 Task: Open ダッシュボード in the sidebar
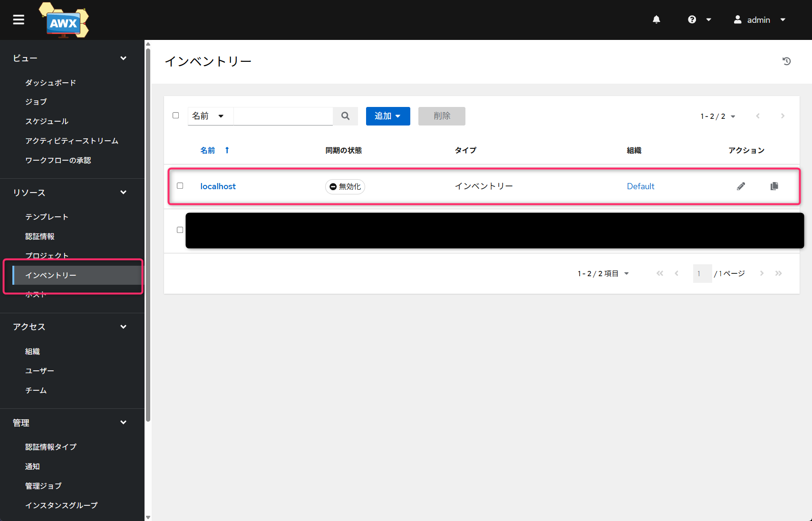[50, 83]
